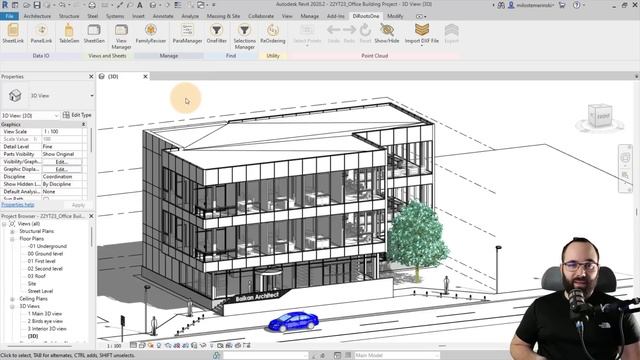This screenshot has width=640, height=360.
Task: Close the Properties palette
Action: (91, 76)
